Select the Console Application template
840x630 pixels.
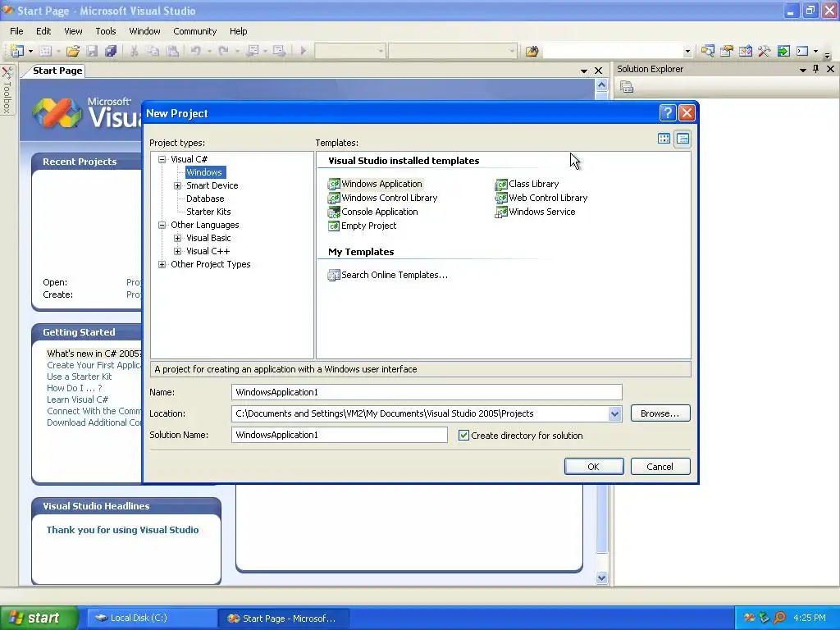tap(373, 212)
